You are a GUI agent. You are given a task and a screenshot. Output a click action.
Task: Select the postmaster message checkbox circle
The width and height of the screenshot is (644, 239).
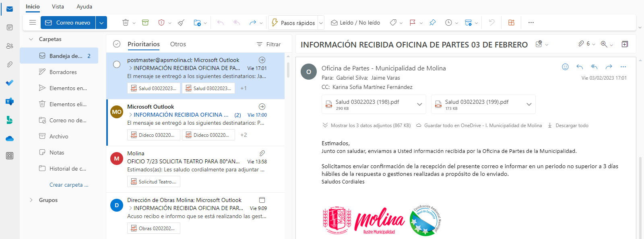[x=117, y=64]
